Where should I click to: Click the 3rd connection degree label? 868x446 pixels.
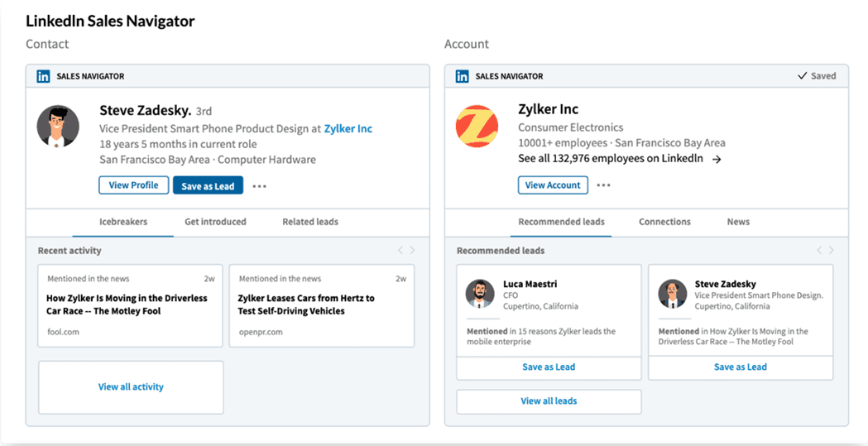pyautogui.click(x=204, y=112)
